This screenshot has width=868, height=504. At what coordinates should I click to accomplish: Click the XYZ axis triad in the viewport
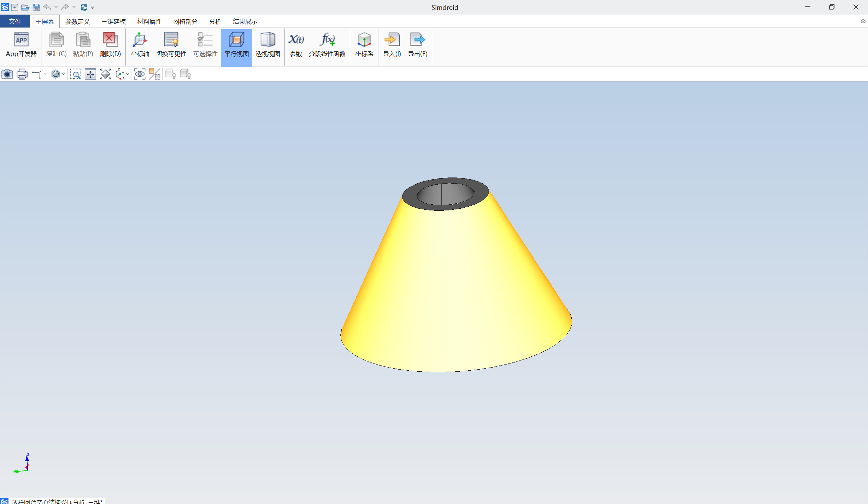click(x=22, y=464)
